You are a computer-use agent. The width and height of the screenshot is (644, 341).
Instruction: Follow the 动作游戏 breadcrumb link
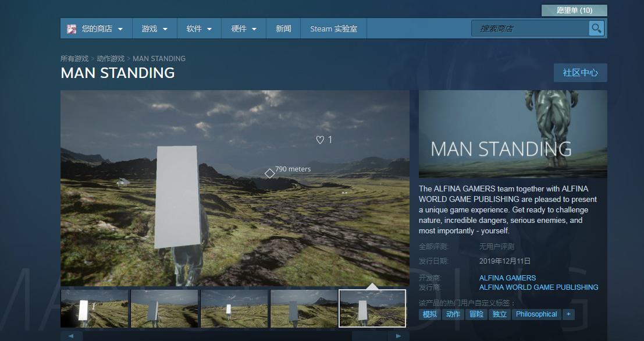click(111, 58)
